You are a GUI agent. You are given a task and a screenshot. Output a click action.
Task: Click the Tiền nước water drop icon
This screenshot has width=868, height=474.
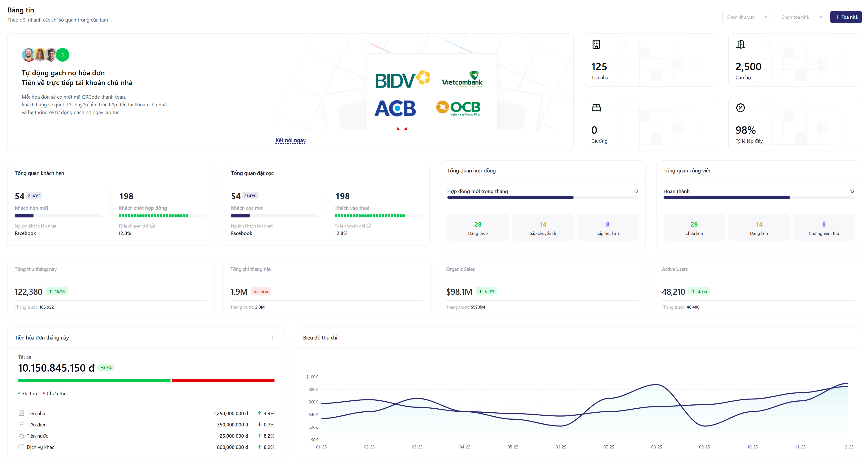tap(21, 436)
